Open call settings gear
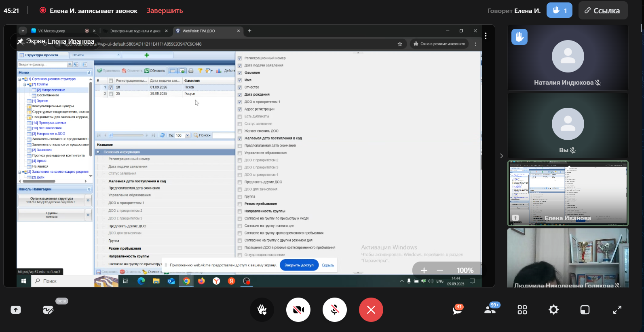644x332 pixels. coord(553,310)
